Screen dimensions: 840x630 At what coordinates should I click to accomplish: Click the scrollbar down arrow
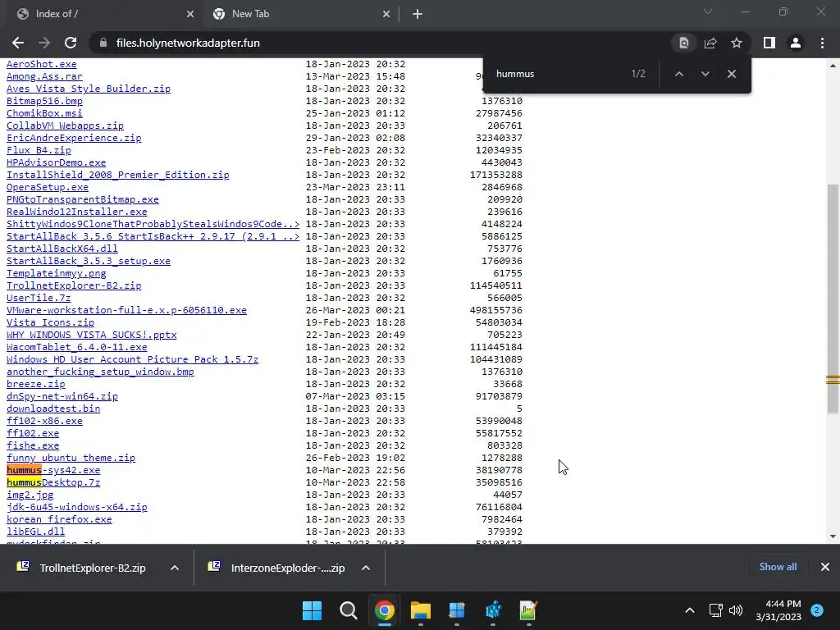coord(833,536)
